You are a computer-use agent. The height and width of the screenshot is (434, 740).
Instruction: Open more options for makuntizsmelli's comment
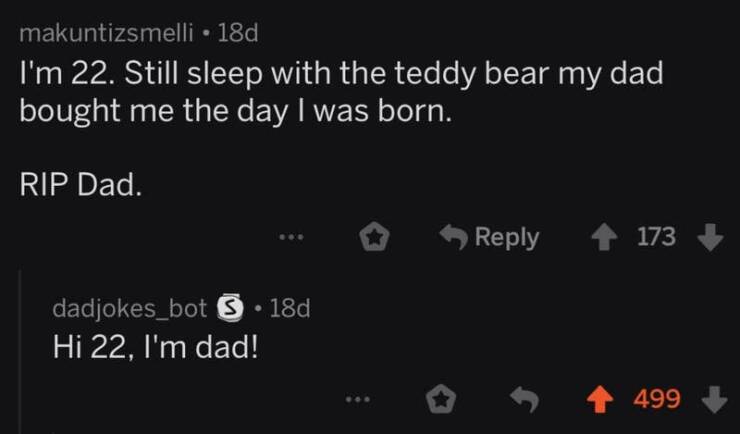click(x=290, y=238)
